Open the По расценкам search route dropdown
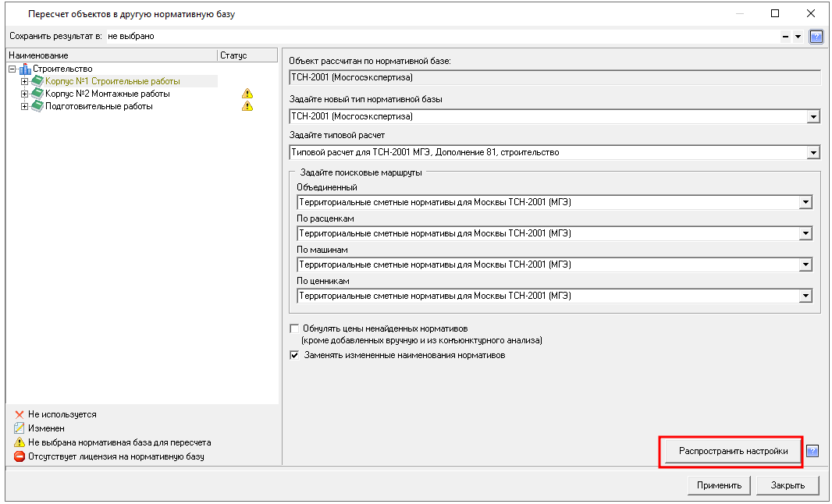This screenshot has height=504, width=832. coord(805,233)
